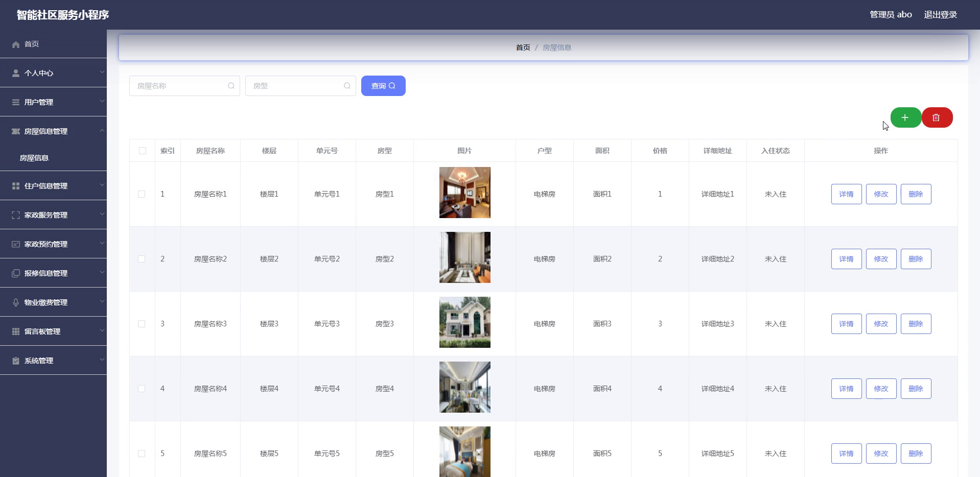Screen dimensions: 980x477
Task: Expand the 系统管理 menu chevron
Action: (x=102, y=360)
